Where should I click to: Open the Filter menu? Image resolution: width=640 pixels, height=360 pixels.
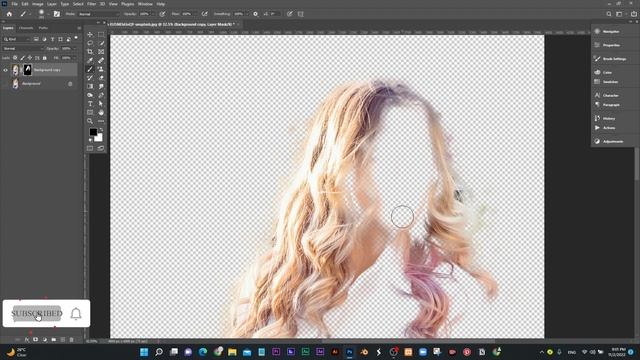pyautogui.click(x=91, y=4)
